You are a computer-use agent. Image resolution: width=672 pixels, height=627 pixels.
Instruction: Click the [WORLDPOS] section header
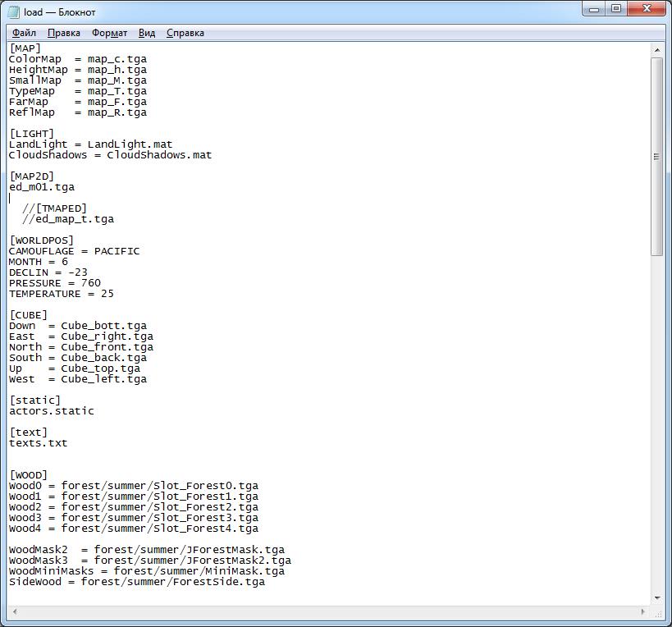pyautogui.click(x=41, y=240)
